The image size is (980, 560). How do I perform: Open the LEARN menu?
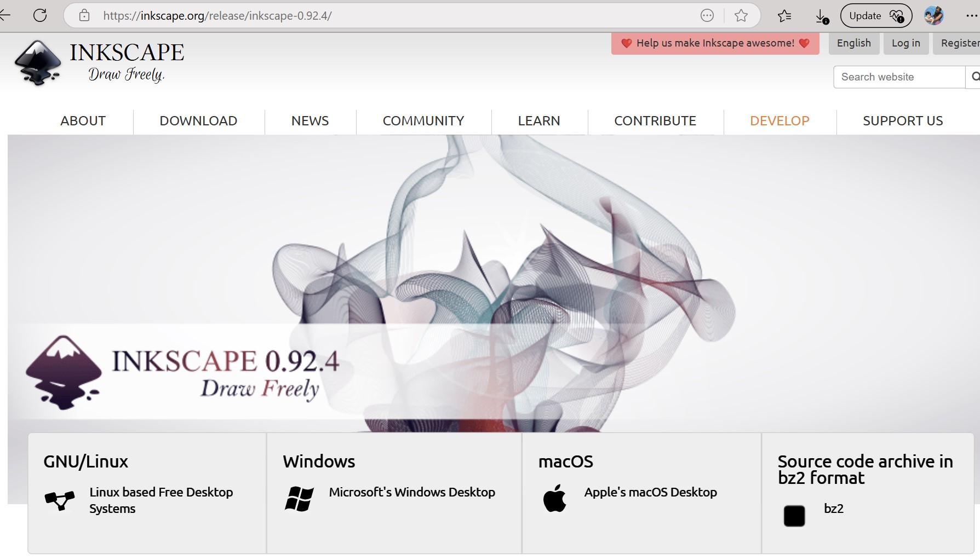pos(539,121)
